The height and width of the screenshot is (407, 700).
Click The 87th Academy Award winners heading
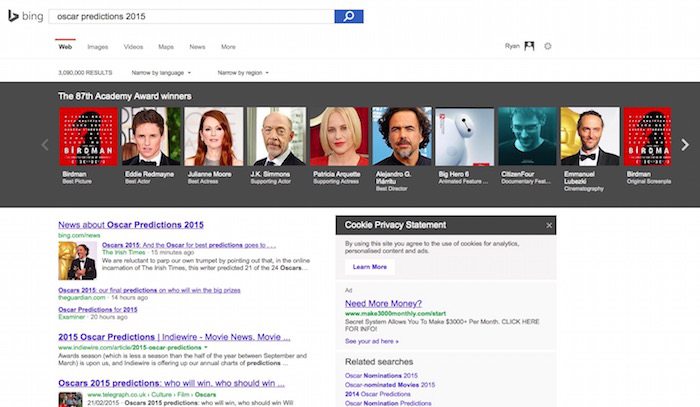[125, 96]
